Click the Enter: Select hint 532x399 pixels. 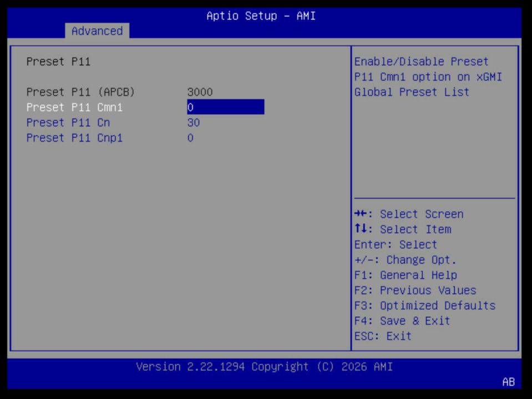[x=396, y=244]
